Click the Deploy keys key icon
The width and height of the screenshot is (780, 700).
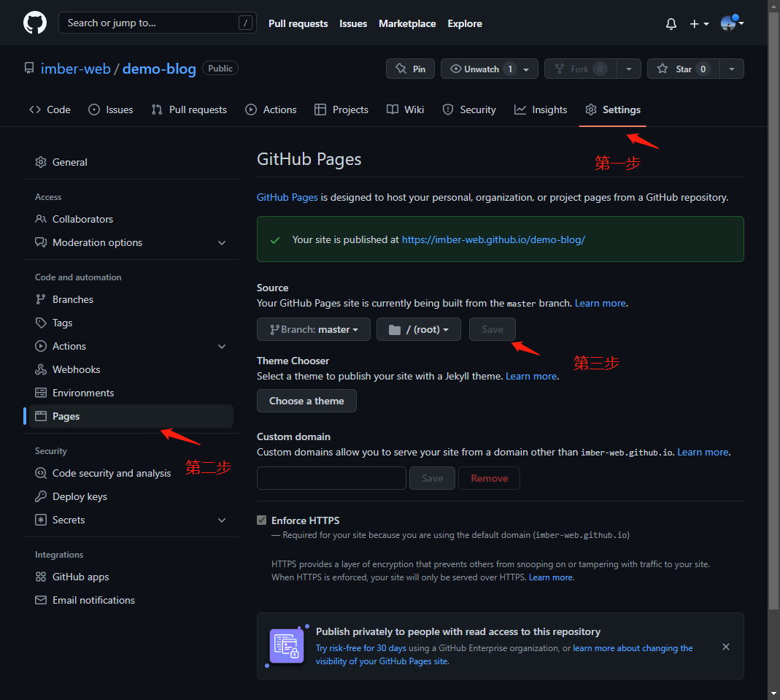tap(41, 496)
